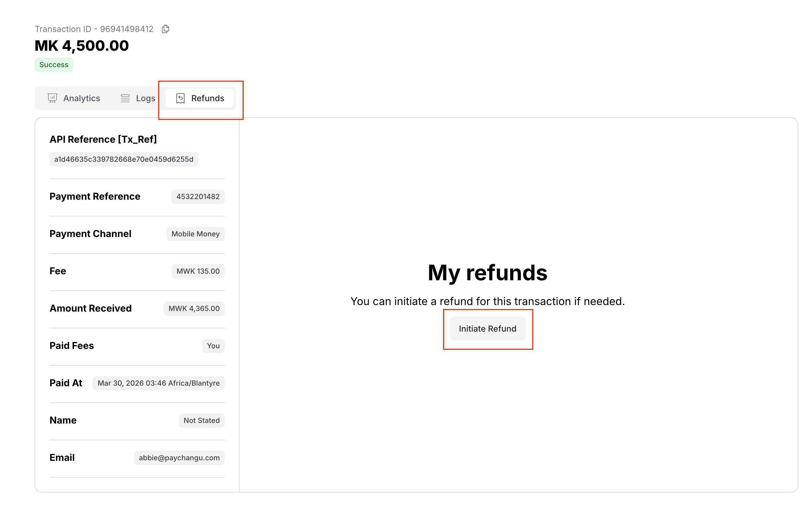This screenshot has width=812, height=514.
Task: Click the green Success status badge
Action: click(x=54, y=64)
